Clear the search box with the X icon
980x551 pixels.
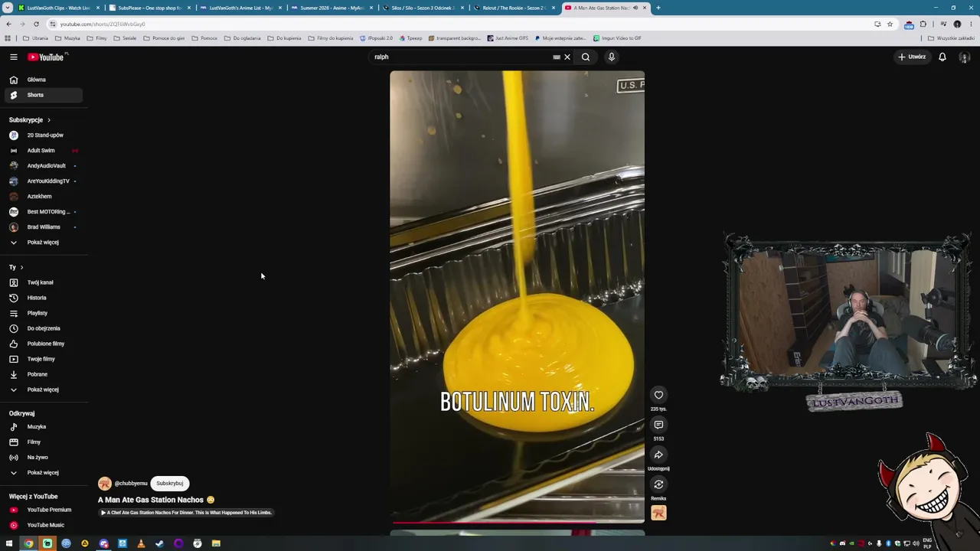(x=567, y=57)
